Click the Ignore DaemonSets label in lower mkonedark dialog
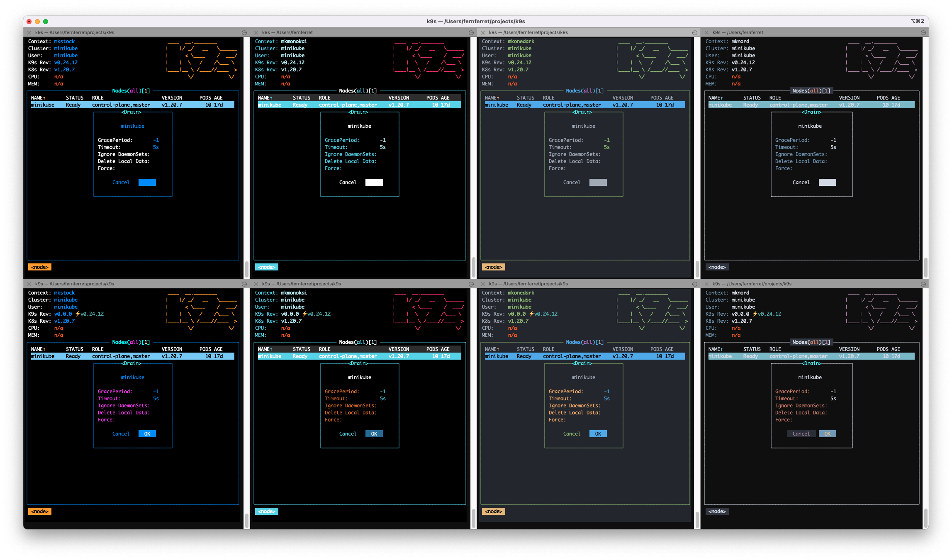 [575, 406]
